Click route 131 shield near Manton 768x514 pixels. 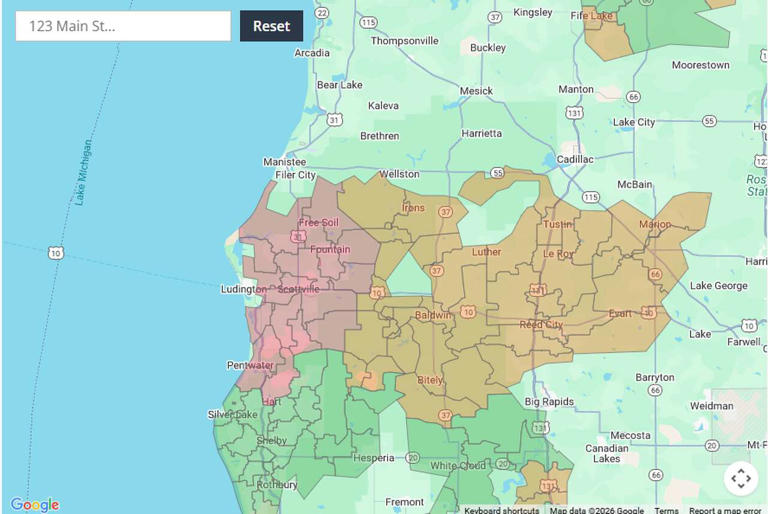click(574, 113)
